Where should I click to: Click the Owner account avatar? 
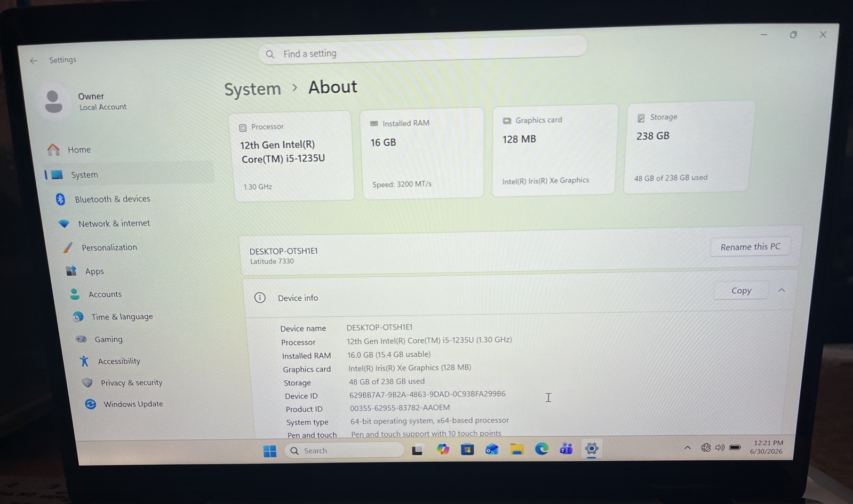pos(53,101)
